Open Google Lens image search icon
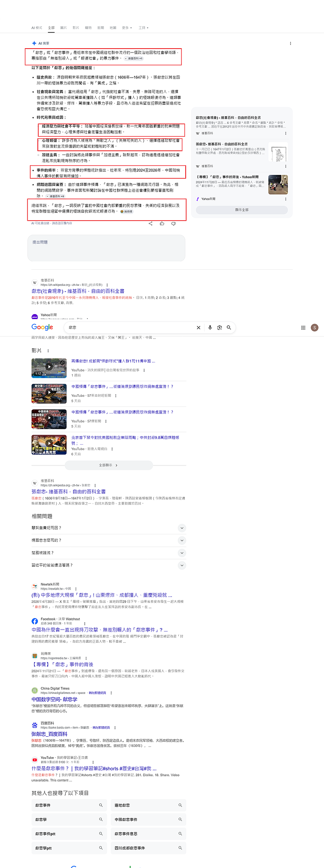 (x=219, y=327)
